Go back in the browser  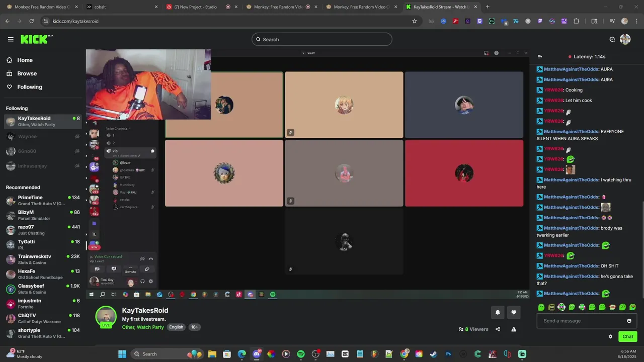coord(7,21)
